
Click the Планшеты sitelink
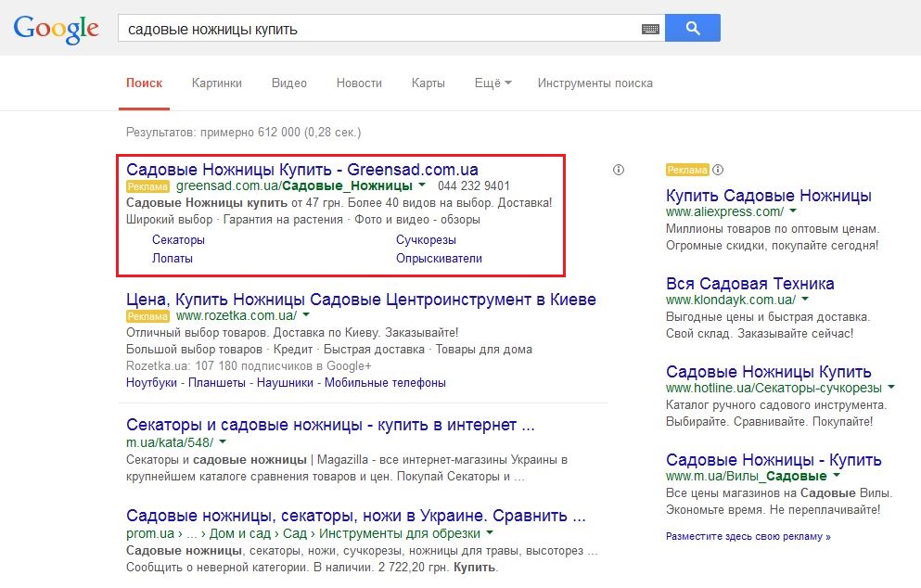[217, 383]
